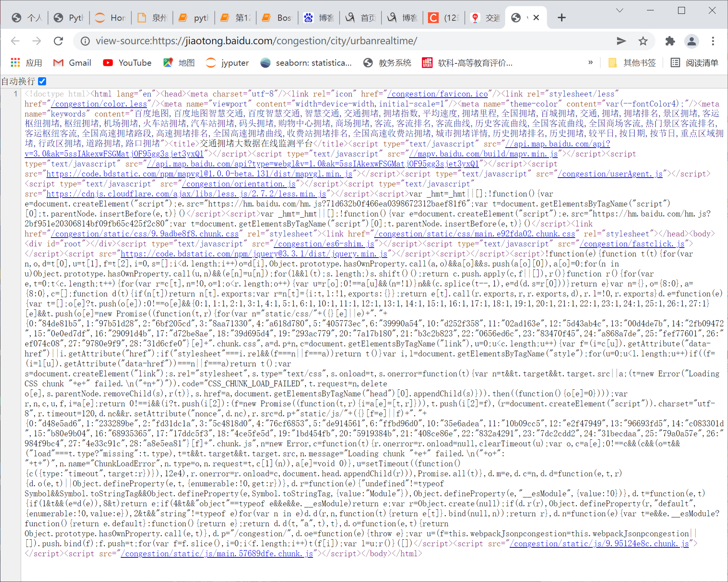The width and height of the screenshot is (728, 582).
Task: Close the active view-source tab
Action: pos(536,17)
